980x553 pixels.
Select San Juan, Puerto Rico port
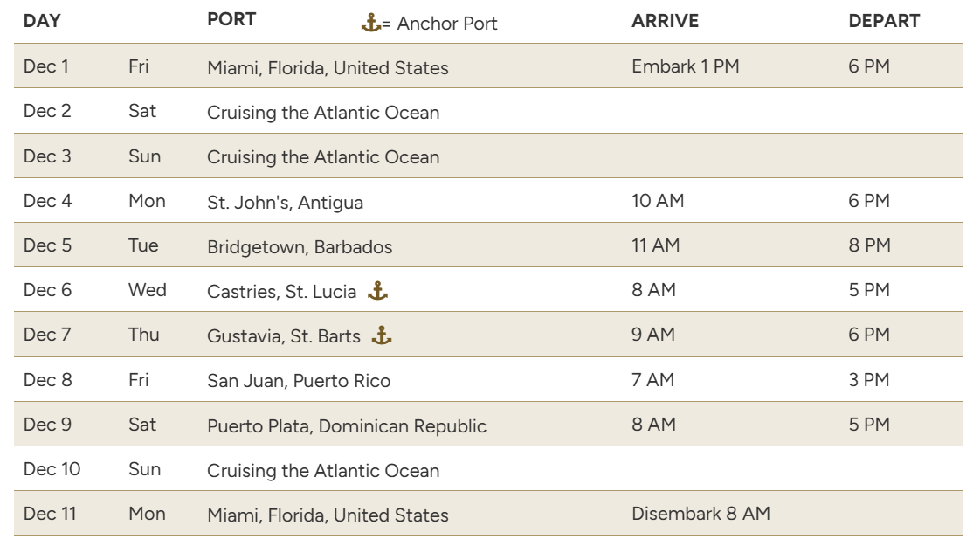(299, 381)
